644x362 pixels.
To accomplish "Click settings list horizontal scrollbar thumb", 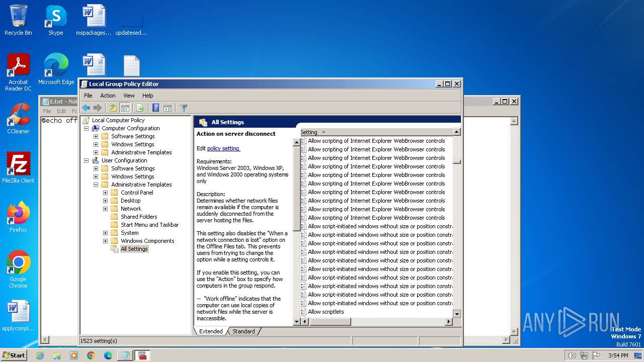I will (330, 322).
